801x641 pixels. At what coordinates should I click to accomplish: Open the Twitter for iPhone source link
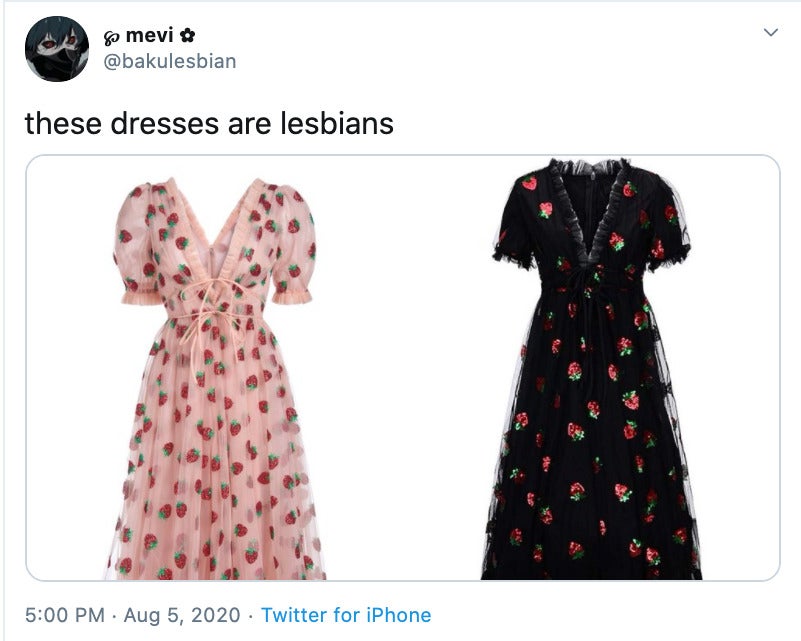click(346, 614)
